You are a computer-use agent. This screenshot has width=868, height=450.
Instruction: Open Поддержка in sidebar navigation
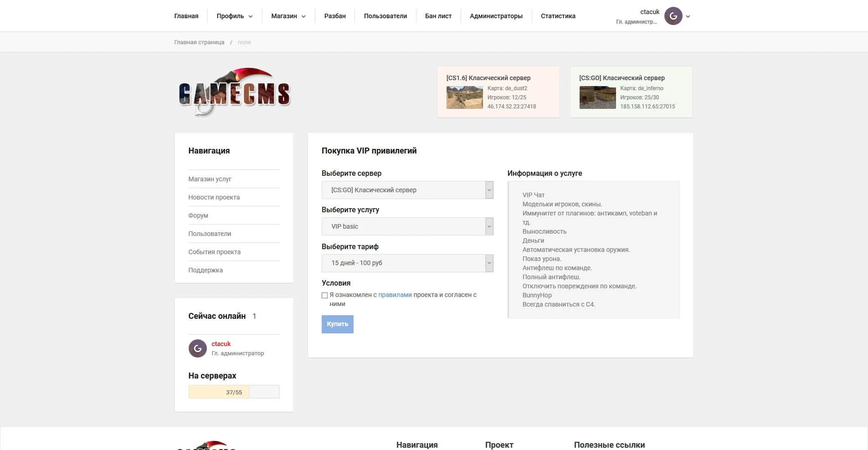(205, 270)
